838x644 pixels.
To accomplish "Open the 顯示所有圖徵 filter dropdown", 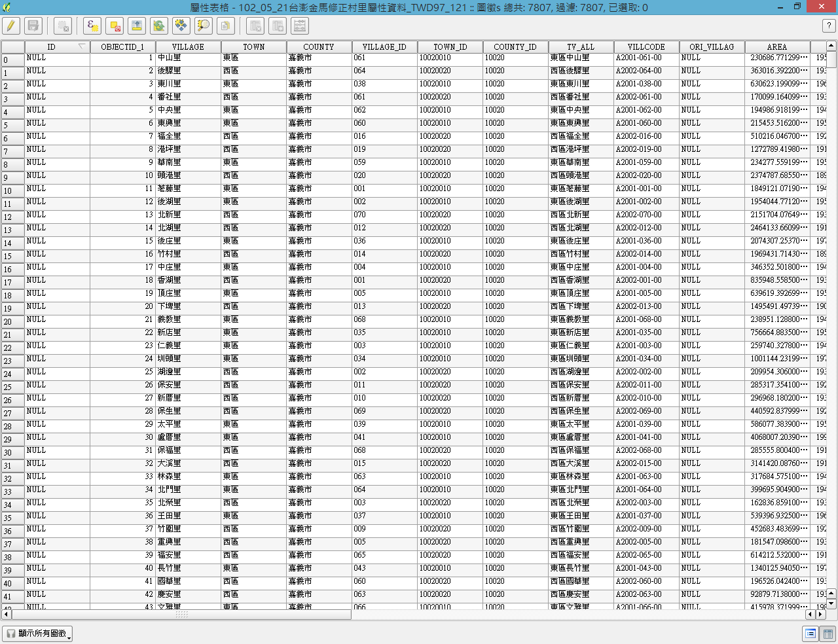I will [x=37, y=634].
